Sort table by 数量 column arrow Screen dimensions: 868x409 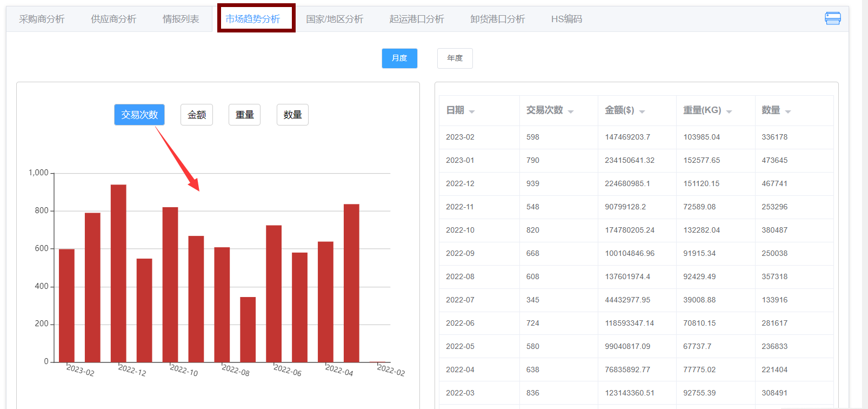click(788, 111)
